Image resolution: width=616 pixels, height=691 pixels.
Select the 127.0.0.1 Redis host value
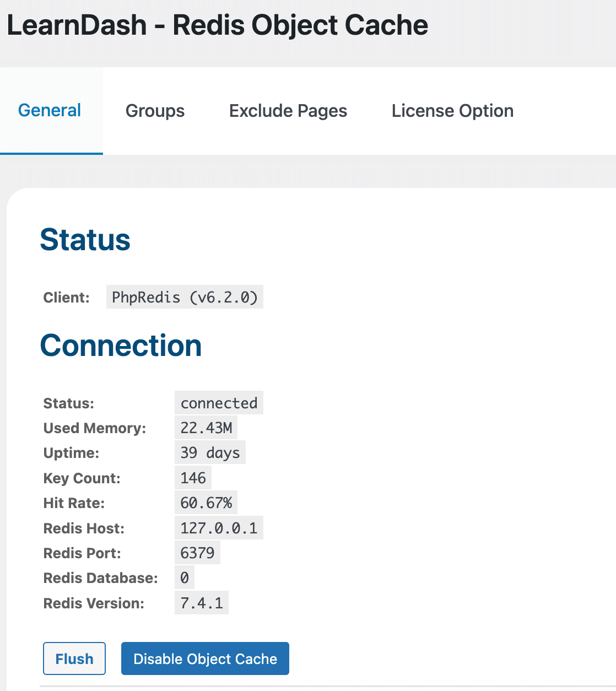click(x=219, y=528)
